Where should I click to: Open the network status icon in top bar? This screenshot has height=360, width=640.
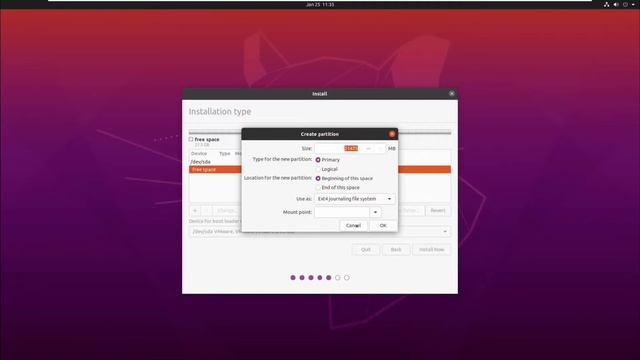[607, 4]
